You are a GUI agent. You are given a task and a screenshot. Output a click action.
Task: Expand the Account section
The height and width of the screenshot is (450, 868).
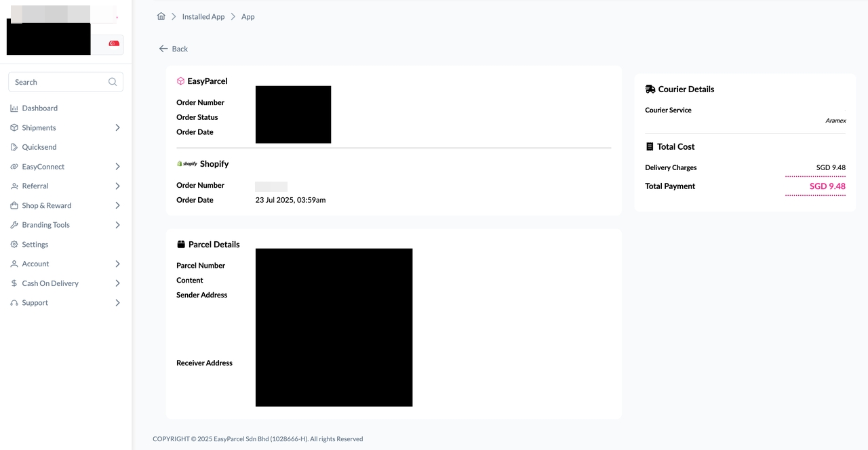pos(117,264)
